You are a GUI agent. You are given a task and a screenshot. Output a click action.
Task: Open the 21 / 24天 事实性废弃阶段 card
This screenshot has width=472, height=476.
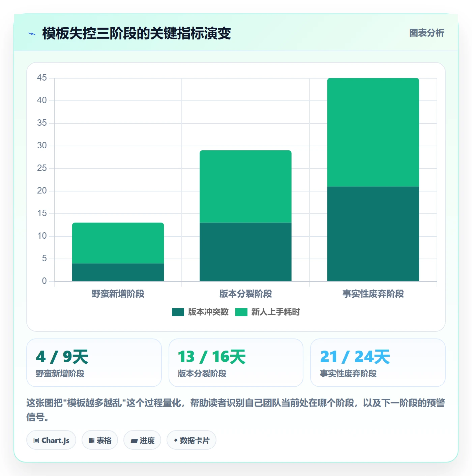pos(378,363)
